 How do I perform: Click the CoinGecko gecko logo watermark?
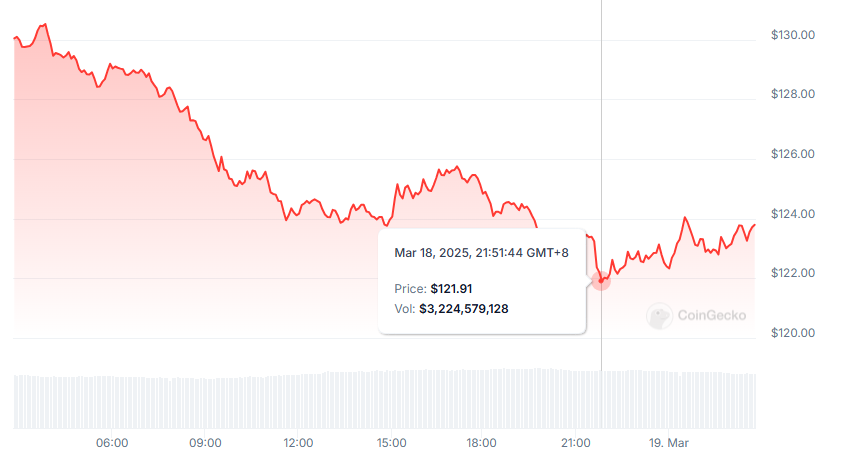659,316
